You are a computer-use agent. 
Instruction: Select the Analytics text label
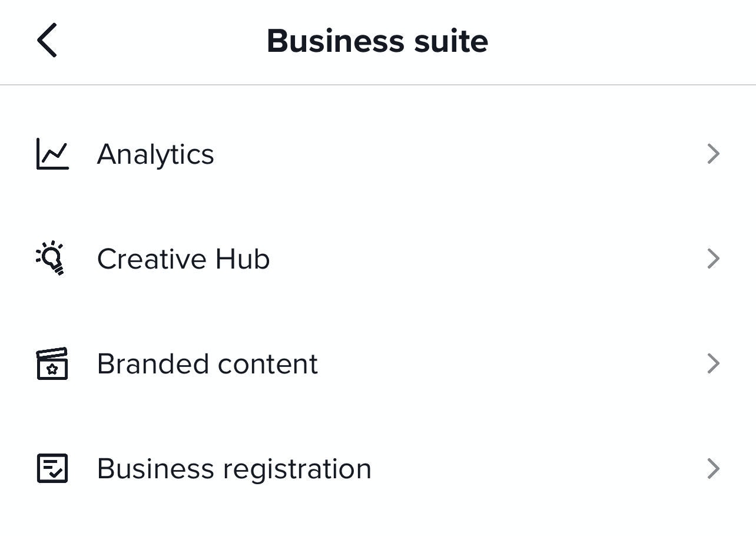pyautogui.click(x=155, y=154)
